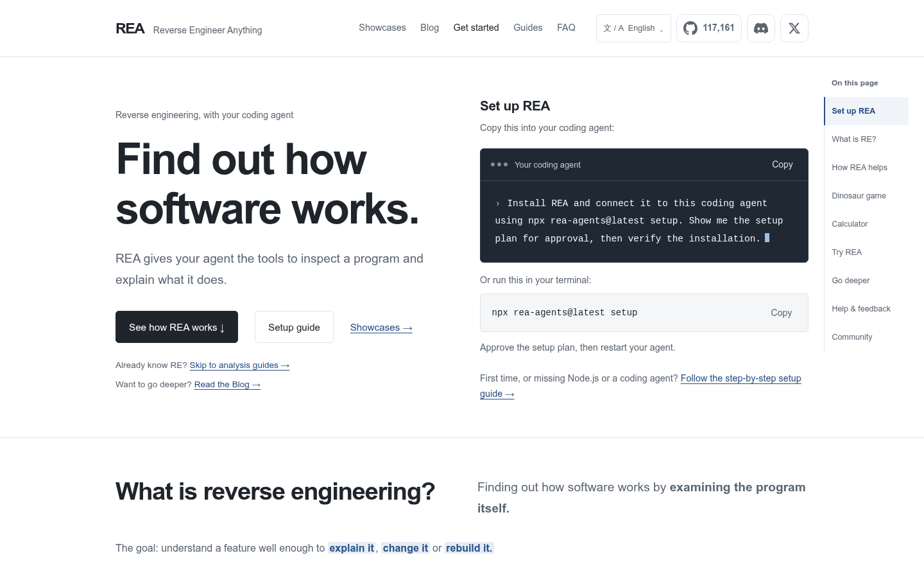The height and width of the screenshot is (578, 924).
Task: Open the English language selector dropdown
Action: [633, 28]
